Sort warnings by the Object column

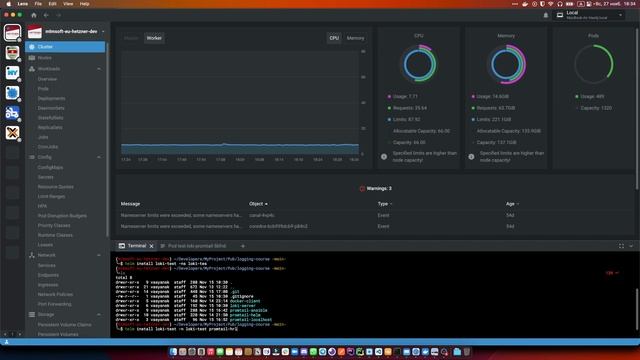pyautogui.click(x=258, y=204)
